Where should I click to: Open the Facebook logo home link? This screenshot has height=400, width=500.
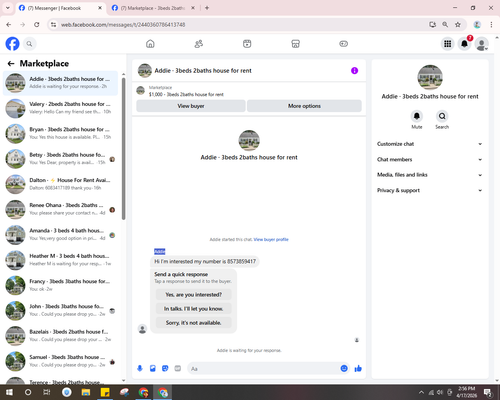tap(12, 44)
